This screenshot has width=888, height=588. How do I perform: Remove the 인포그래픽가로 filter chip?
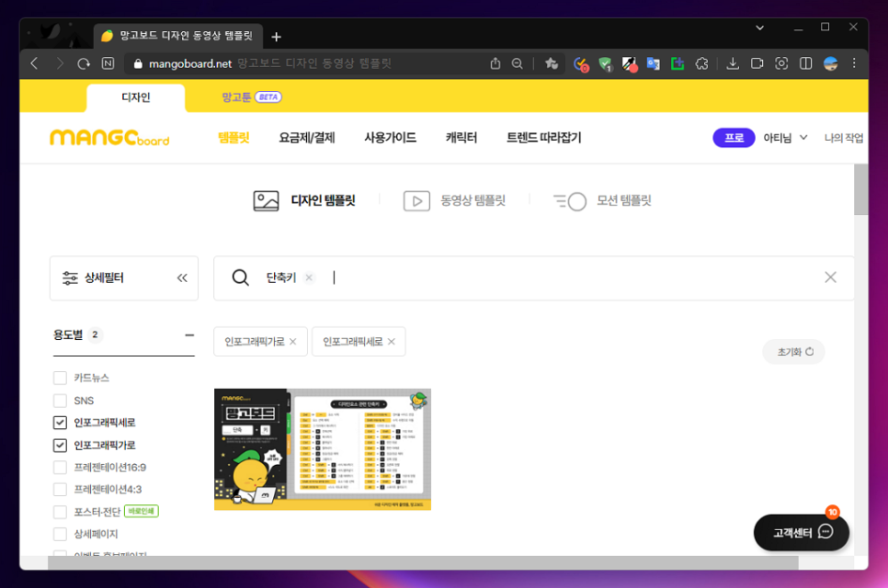[x=293, y=341]
